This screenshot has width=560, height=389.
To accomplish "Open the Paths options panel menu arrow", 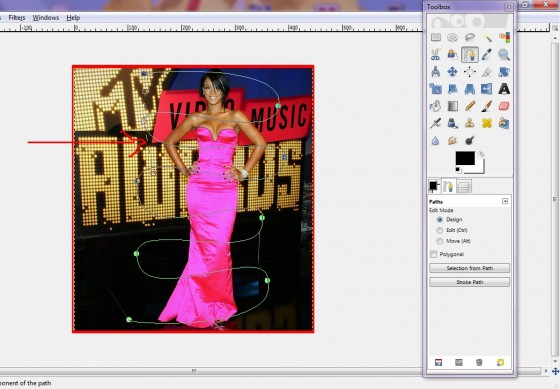I will tap(505, 201).
